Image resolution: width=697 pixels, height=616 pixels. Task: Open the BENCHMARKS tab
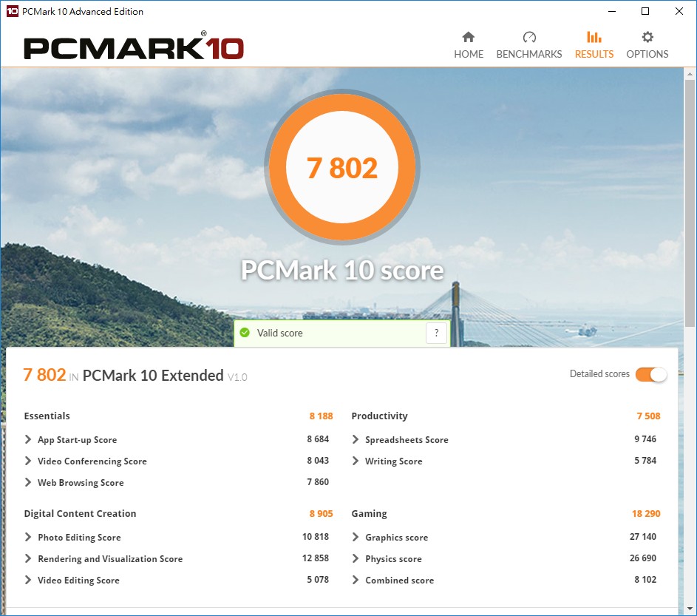[x=529, y=45]
